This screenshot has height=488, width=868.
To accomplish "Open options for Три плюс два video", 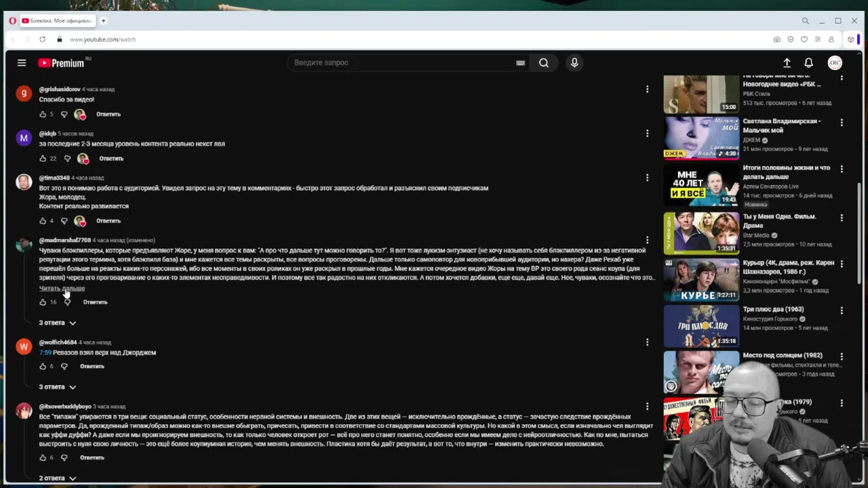I will [x=842, y=310].
